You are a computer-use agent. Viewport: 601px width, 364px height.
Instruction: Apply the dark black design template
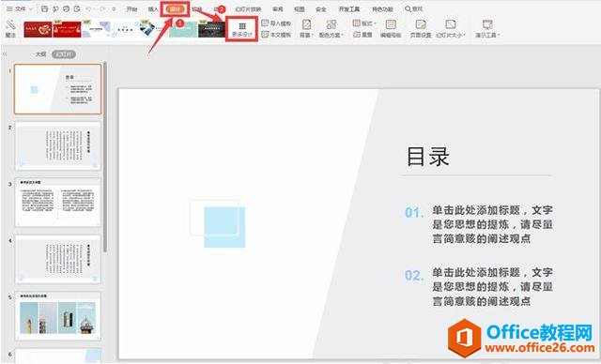pyautogui.click(x=211, y=29)
